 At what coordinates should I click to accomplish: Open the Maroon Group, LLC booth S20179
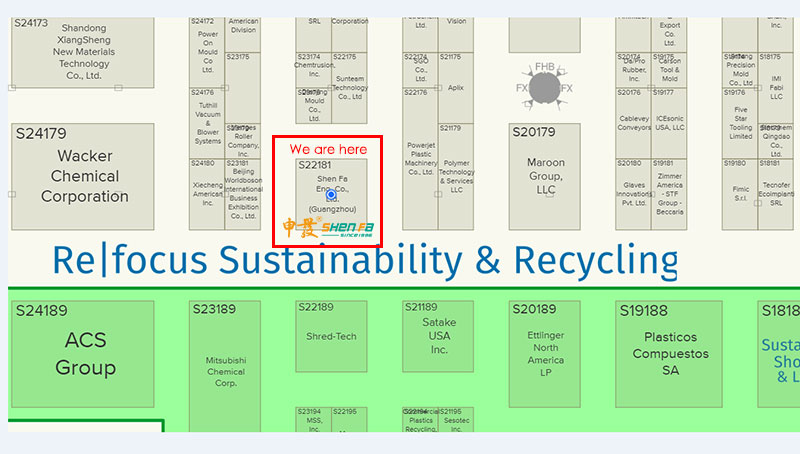[x=545, y=175]
